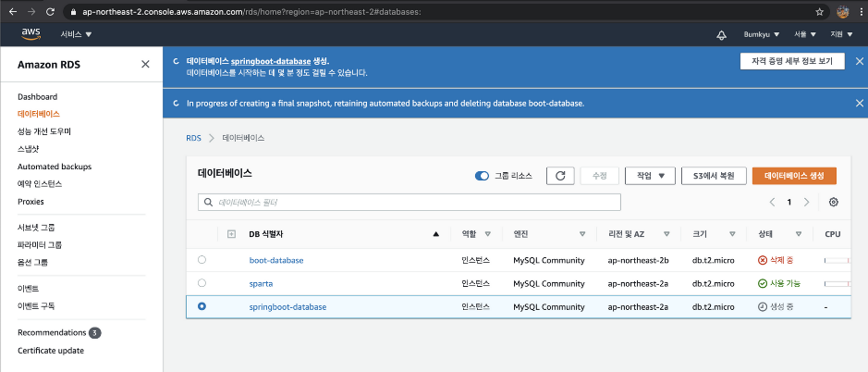Dismiss the boot-database snapshot progress banner
This screenshot has height=372, width=868.
859,103
